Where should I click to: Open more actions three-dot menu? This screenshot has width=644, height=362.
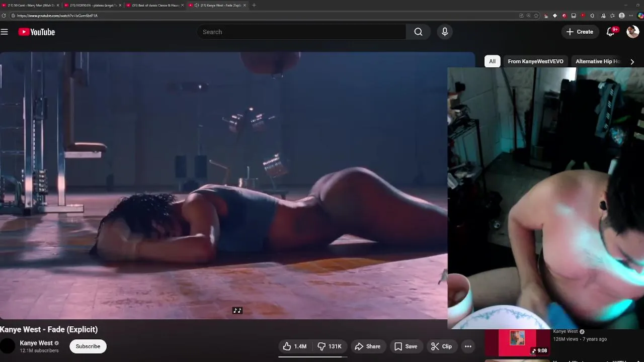[x=468, y=346]
